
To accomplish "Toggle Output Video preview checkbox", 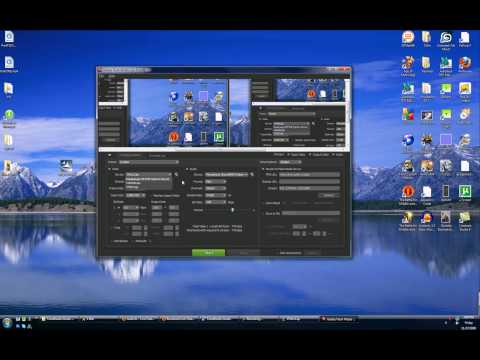I will pyautogui.click(x=310, y=155).
